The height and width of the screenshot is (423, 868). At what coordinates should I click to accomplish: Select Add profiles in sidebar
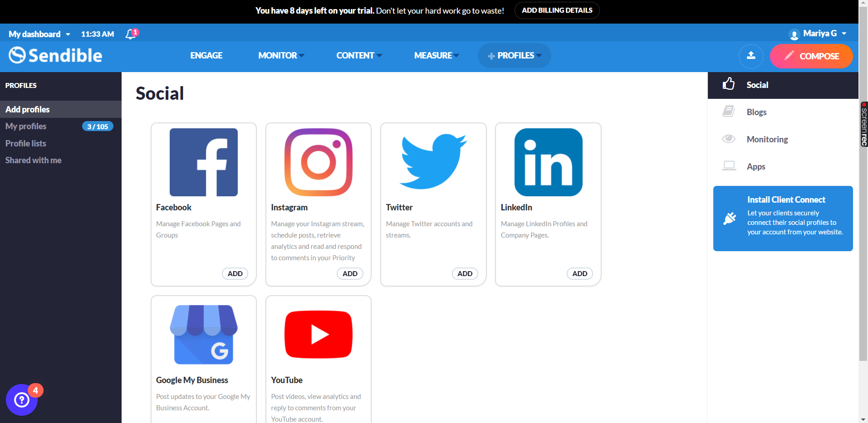[x=61, y=109]
